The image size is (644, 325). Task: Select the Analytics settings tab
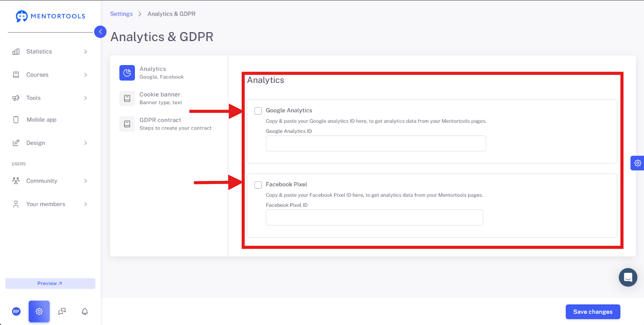pyautogui.click(x=152, y=73)
